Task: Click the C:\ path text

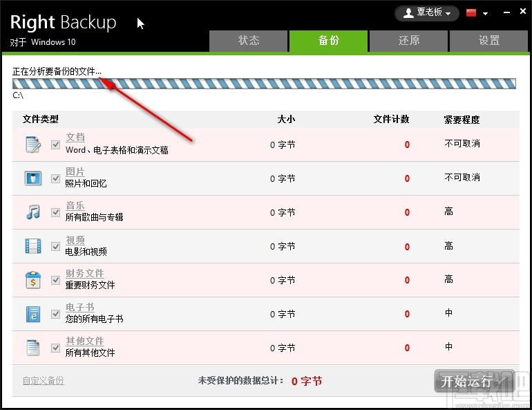Action: tap(18, 95)
